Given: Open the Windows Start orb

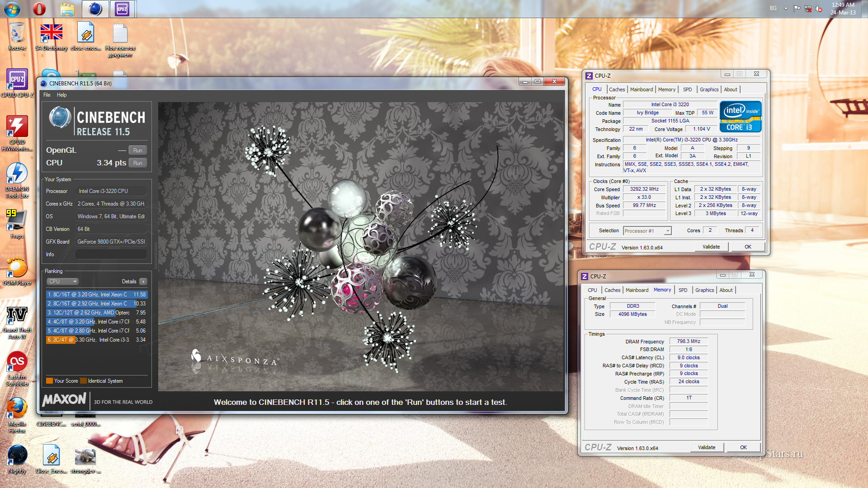Looking at the screenshot, I should point(12,9).
